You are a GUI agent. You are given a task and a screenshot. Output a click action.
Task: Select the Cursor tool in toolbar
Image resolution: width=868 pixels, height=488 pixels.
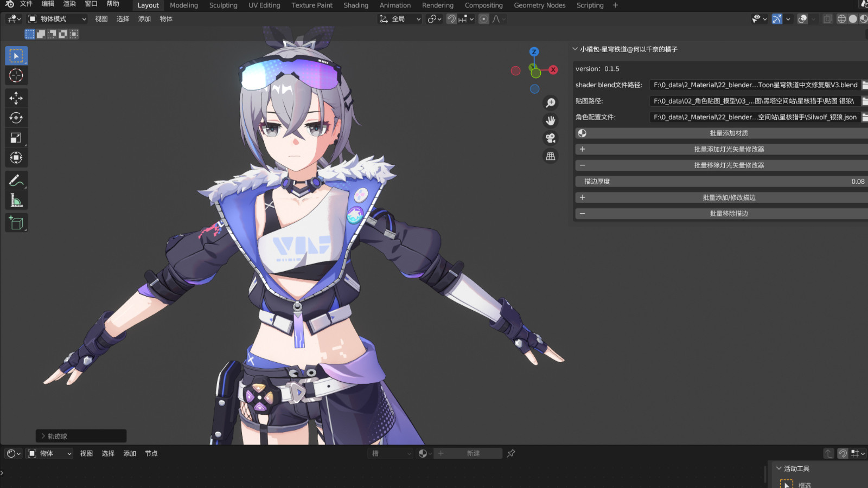(x=16, y=76)
